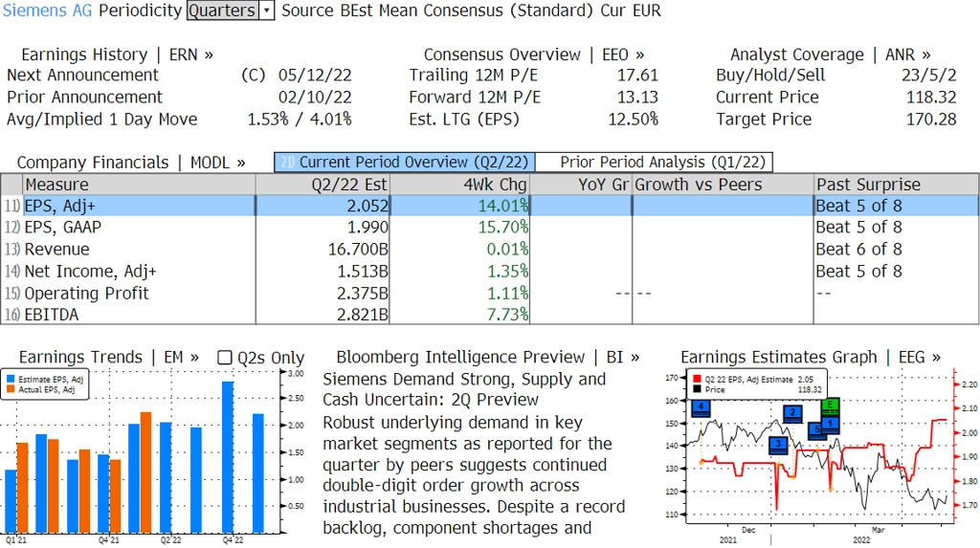Click the 2.375B Operating Profit estimate

tap(363, 293)
